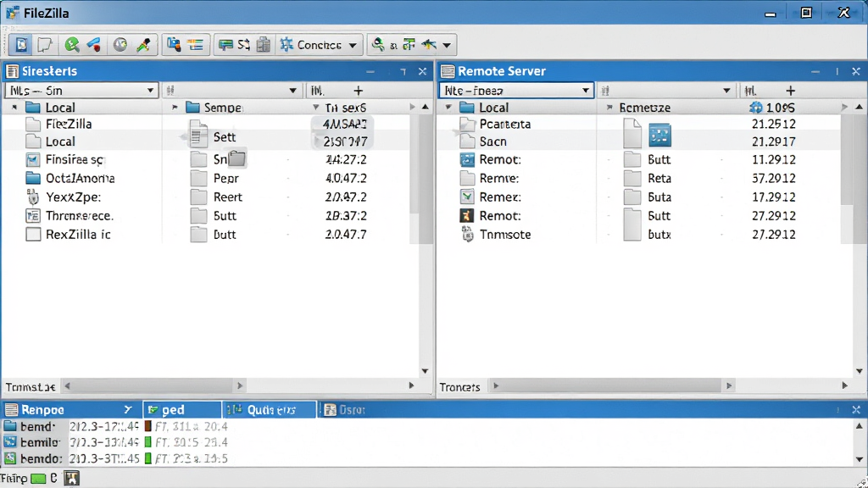
Task: Collapse the Local tree node in Remote Server
Action: (x=448, y=108)
